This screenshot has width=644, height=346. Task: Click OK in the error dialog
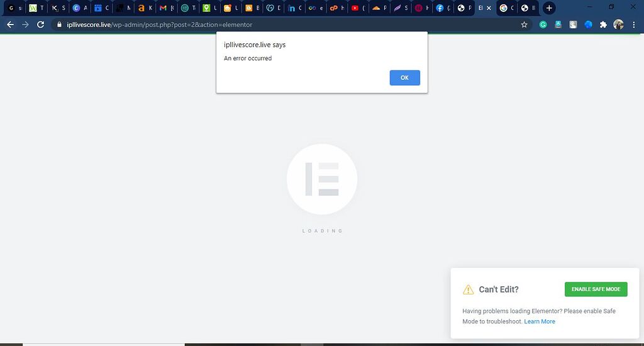[404, 77]
